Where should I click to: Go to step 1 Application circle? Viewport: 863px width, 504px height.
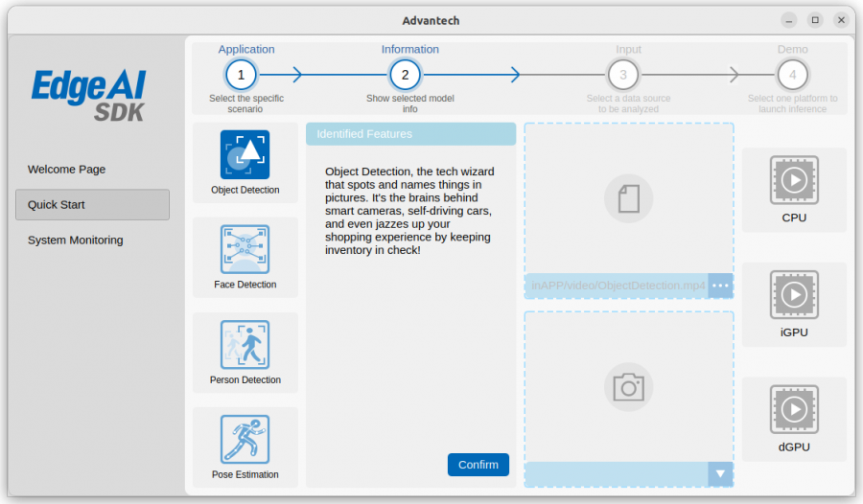(x=241, y=75)
